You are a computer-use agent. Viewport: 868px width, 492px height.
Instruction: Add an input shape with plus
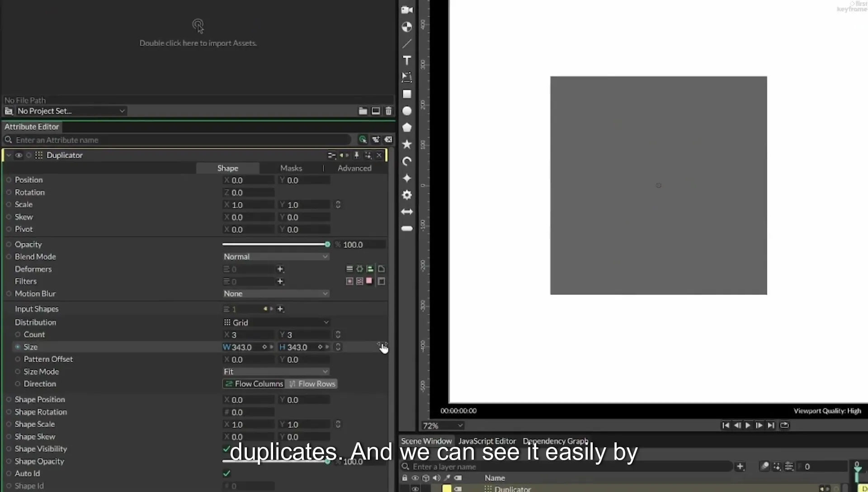280,309
